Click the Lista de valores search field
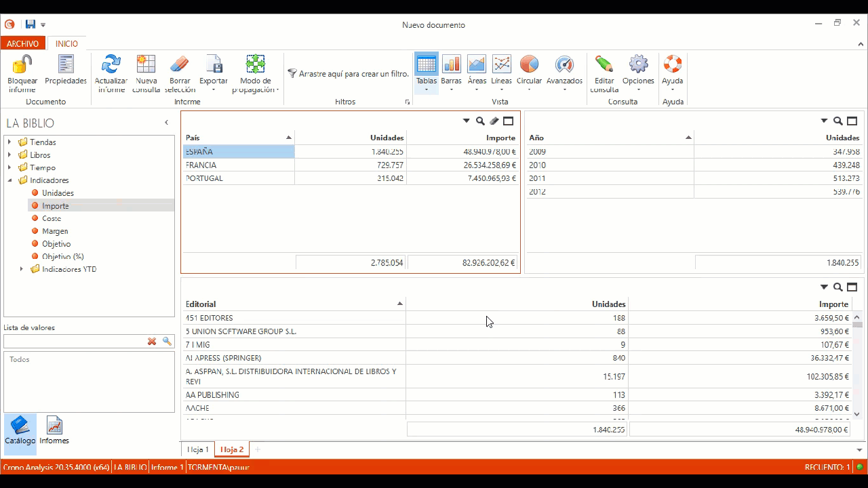 pyautogui.click(x=75, y=342)
